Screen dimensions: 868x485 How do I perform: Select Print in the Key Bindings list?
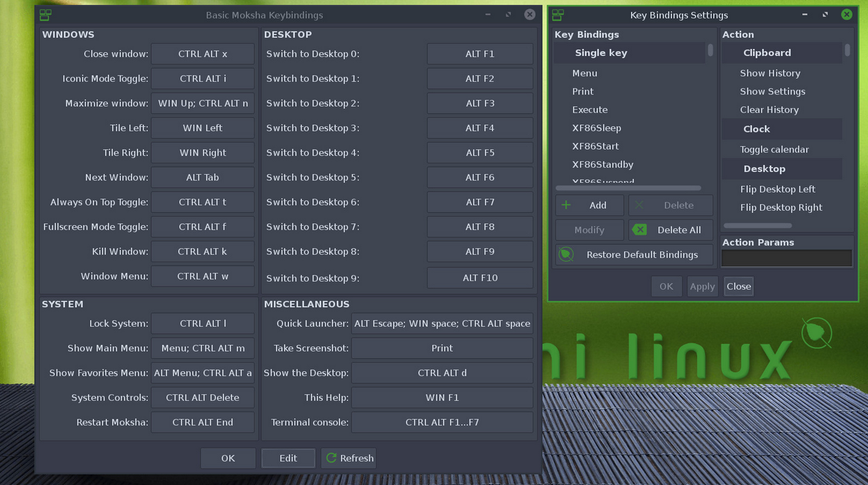[x=629, y=92]
